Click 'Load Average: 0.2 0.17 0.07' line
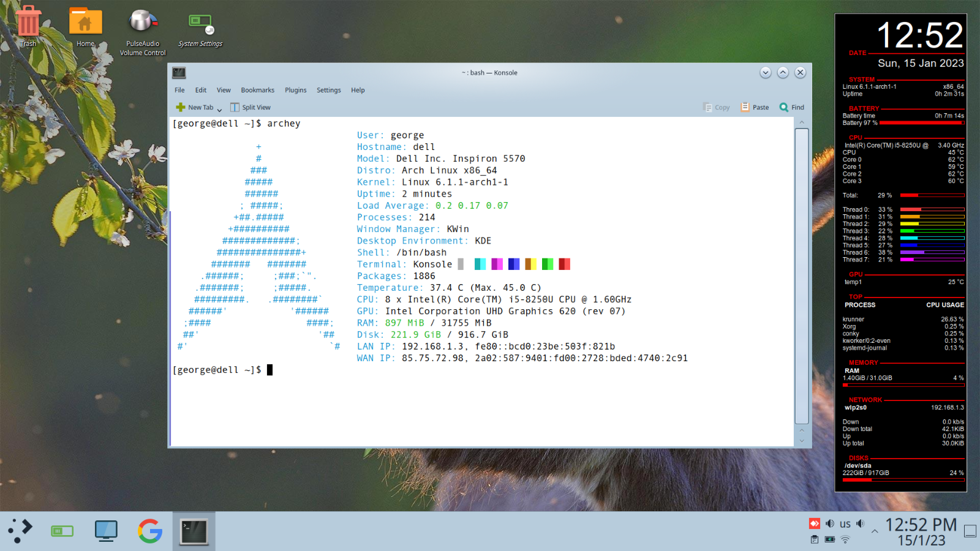The height and width of the screenshot is (551, 980). 432,206
